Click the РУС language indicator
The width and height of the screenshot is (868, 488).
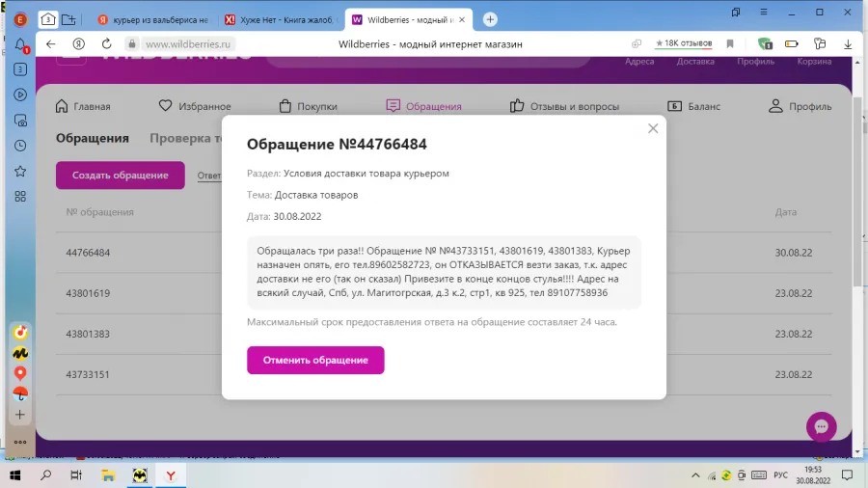tap(780, 475)
